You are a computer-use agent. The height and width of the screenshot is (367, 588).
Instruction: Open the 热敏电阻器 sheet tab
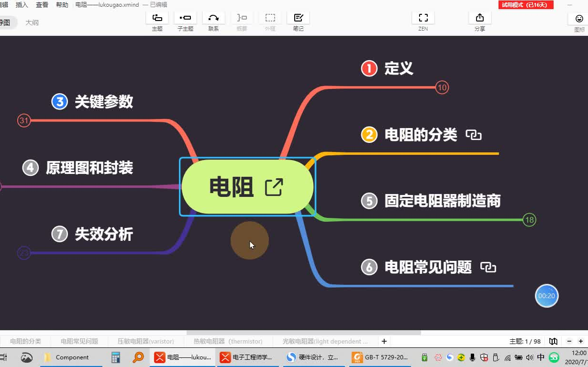(x=229, y=341)
